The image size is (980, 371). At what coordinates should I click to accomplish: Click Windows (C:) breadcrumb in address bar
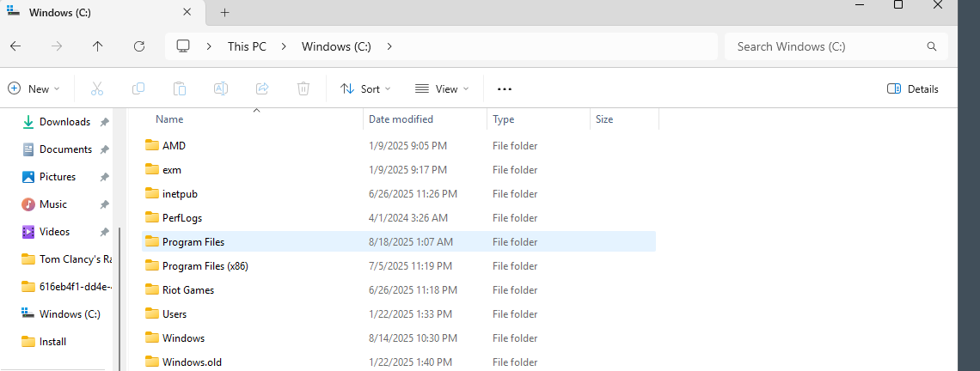click(x=336, y=46)
